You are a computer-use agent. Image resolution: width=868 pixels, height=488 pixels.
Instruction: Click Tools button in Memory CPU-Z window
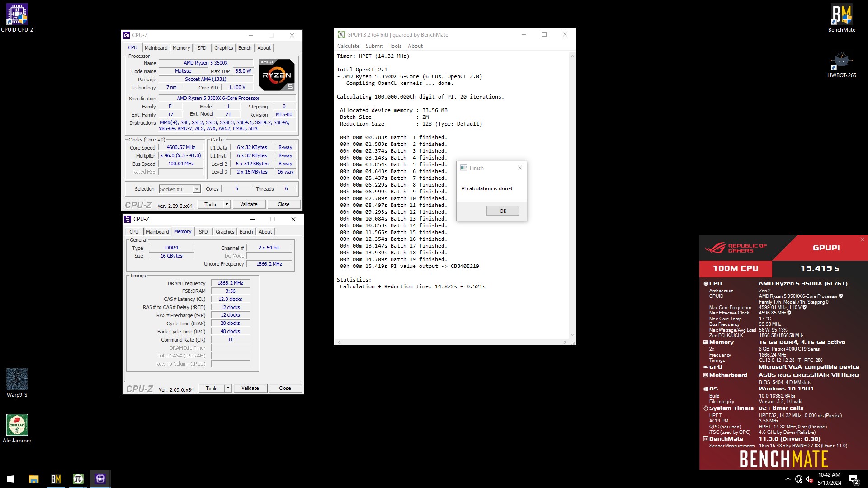tap(212, 388)
